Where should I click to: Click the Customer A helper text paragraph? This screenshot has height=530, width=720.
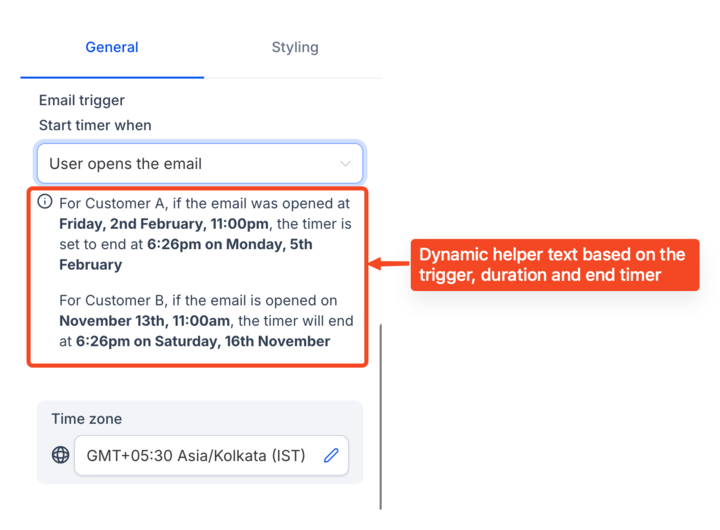[206, 234]
